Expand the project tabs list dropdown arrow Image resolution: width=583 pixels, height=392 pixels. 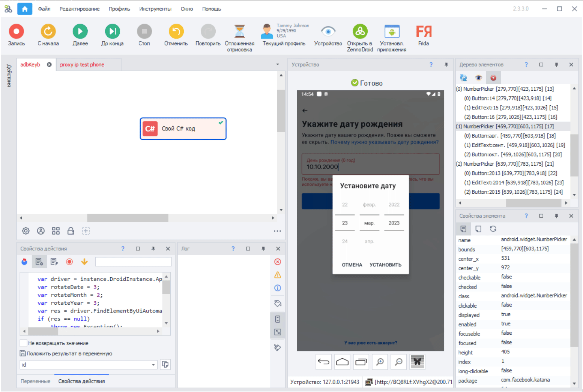[278, 64]
